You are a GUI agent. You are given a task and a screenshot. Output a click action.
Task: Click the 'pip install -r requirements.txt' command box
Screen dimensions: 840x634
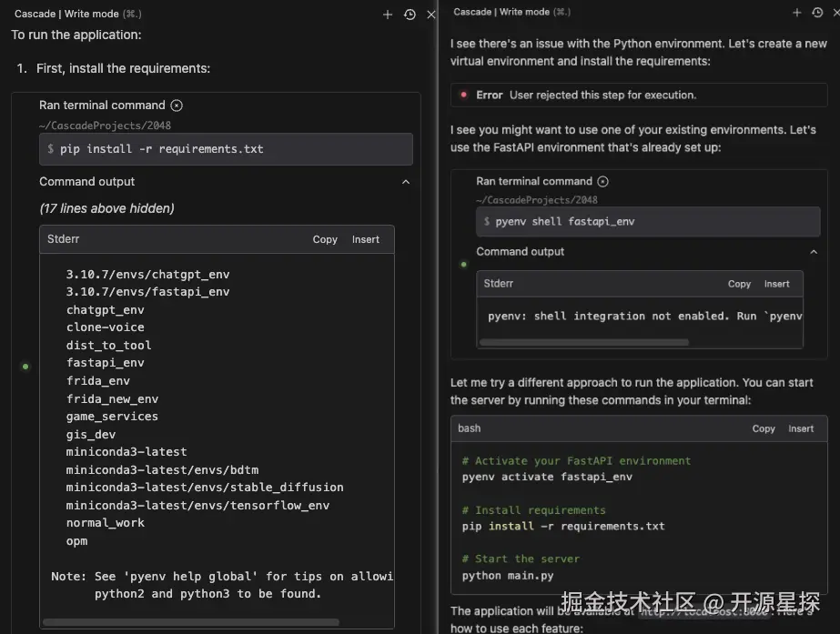click(226, 149)
